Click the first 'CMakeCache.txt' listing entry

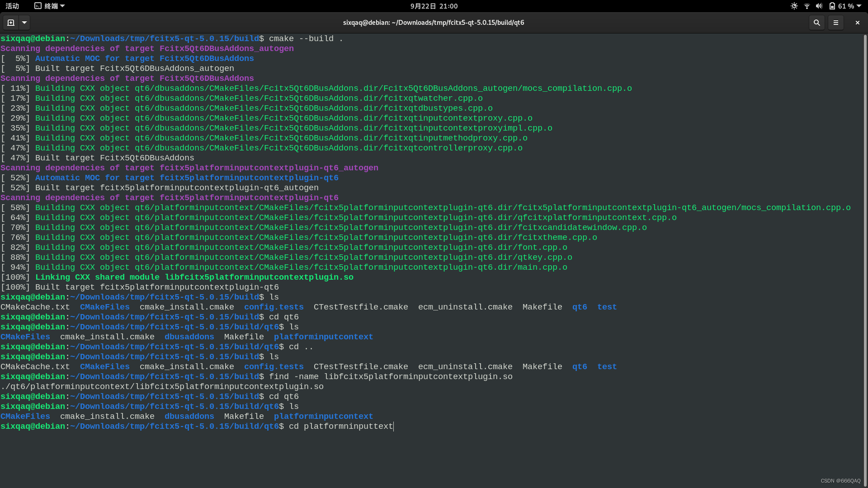coord(35,307)
